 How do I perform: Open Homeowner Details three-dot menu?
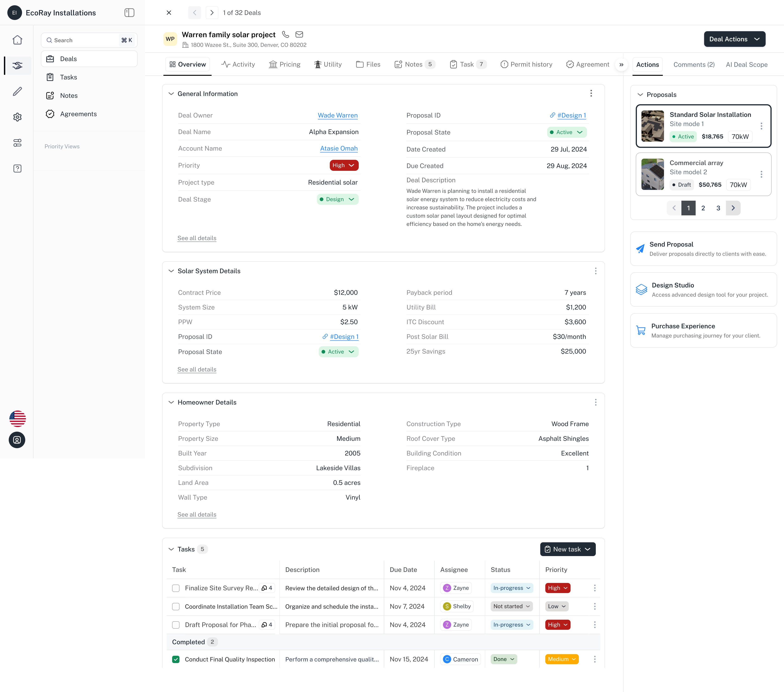[596, 402]
